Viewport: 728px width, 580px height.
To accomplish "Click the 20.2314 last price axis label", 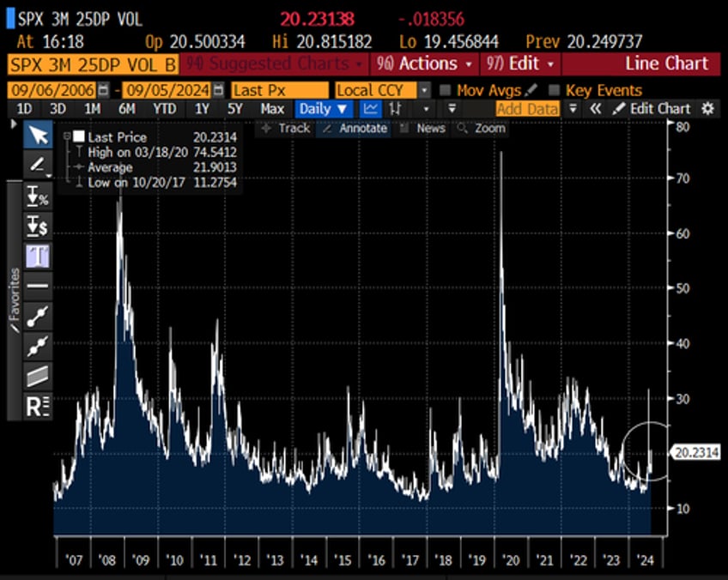I will [696, 452].
